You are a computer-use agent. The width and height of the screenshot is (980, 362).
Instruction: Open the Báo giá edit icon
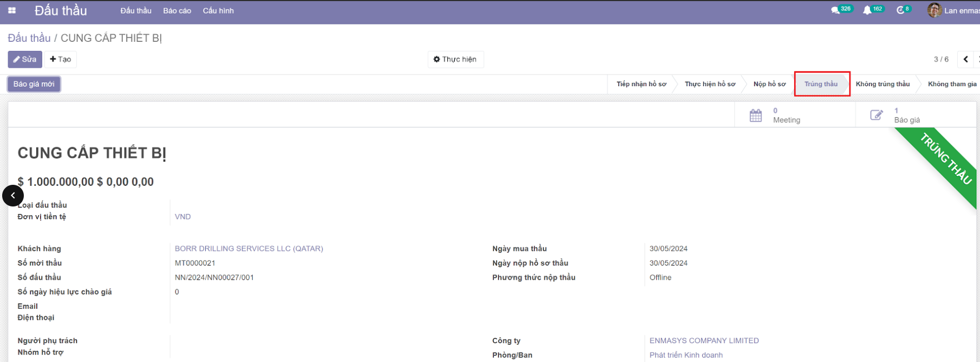(x=876, y=115)
